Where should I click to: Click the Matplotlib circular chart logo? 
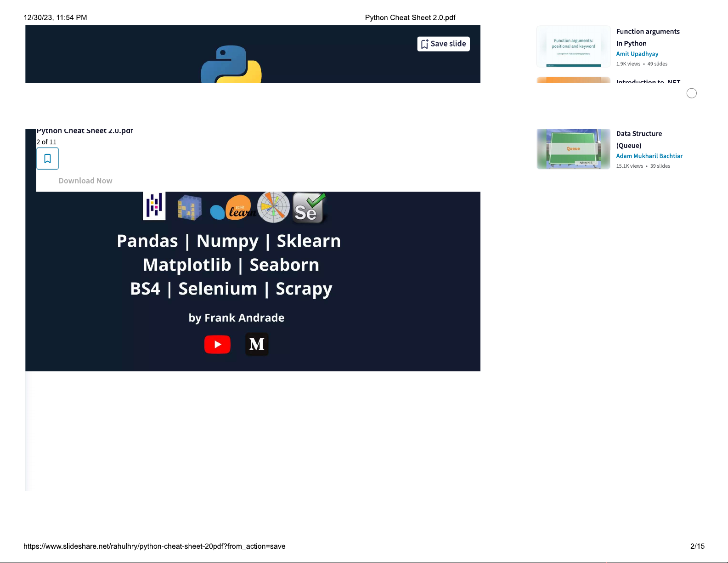[273, 207]
